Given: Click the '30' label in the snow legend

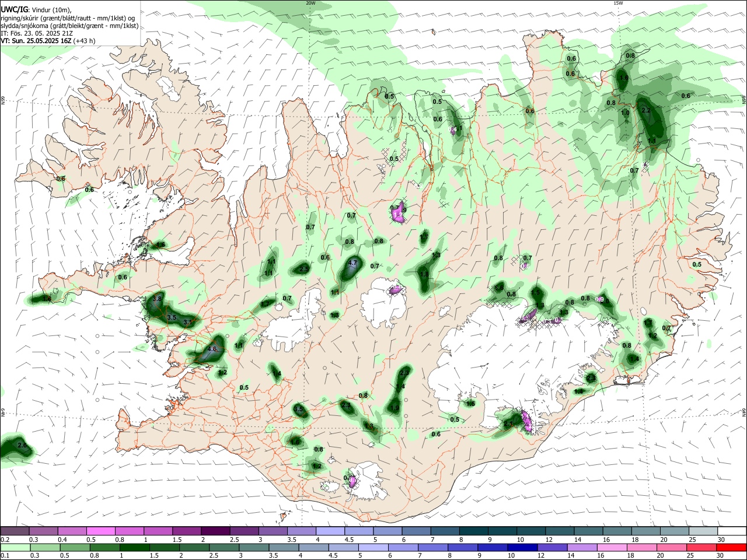Looking at the screenshot, I should 721,540.
